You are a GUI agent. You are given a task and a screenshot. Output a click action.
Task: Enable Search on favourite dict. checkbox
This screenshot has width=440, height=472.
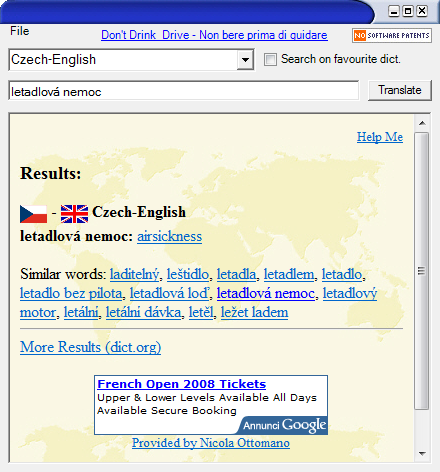(270, 60)
